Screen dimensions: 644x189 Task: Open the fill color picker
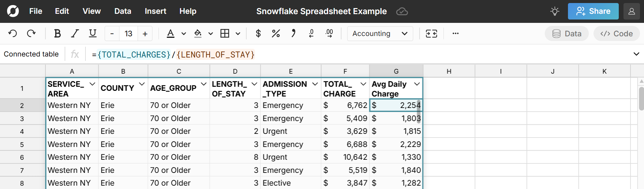pyautogui.click(x=198, y=34)
